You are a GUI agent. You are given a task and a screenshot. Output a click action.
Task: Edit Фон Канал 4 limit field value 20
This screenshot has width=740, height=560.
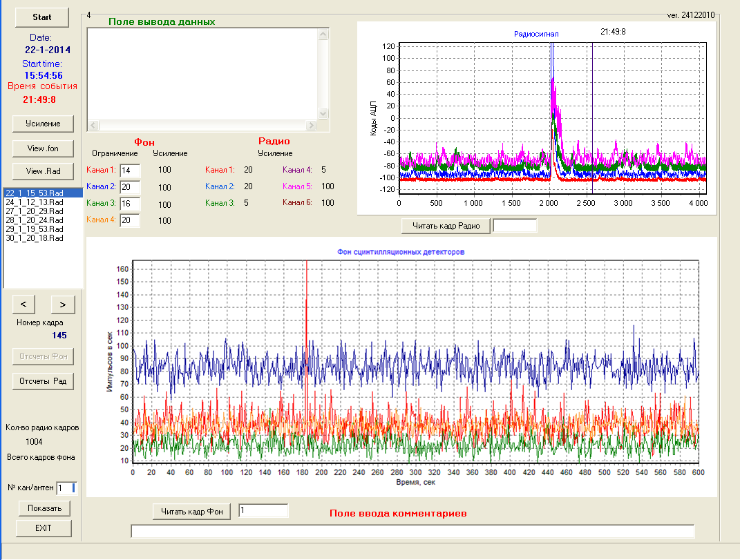pyautogui.click(x=130, y=220)
